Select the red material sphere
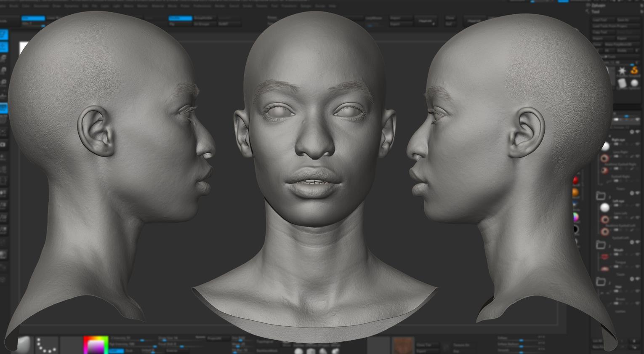Viewport: 644px width, 354px height. pyautogui.click(x=575, y=181)
